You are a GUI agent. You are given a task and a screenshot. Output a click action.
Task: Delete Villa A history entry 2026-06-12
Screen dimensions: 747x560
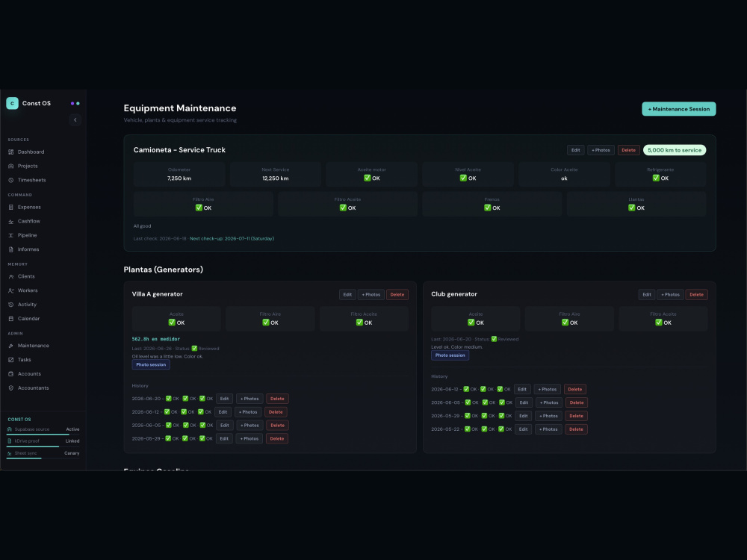coord(276,412)
